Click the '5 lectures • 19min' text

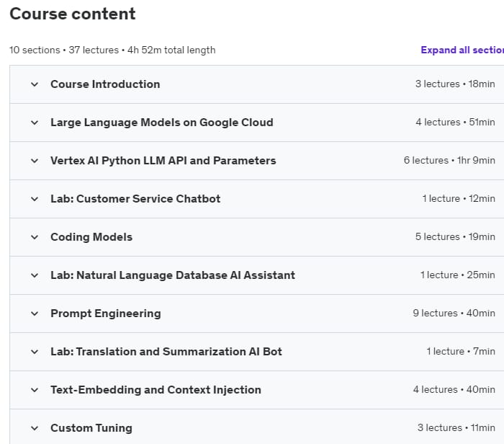pos(455,237)
